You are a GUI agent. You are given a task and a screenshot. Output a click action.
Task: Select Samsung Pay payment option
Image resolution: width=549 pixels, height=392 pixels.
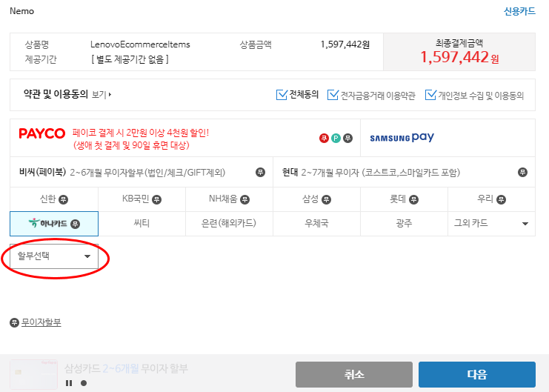[x=447, y=138]
